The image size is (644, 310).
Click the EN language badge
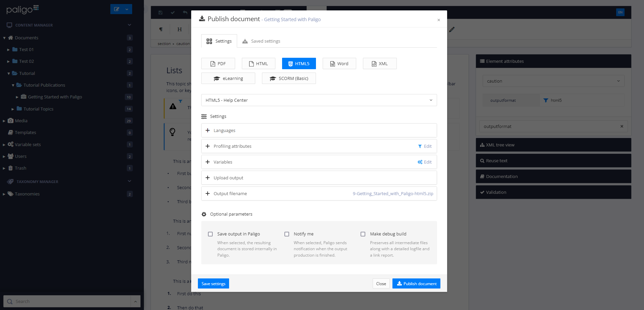(x=620, y=12)
